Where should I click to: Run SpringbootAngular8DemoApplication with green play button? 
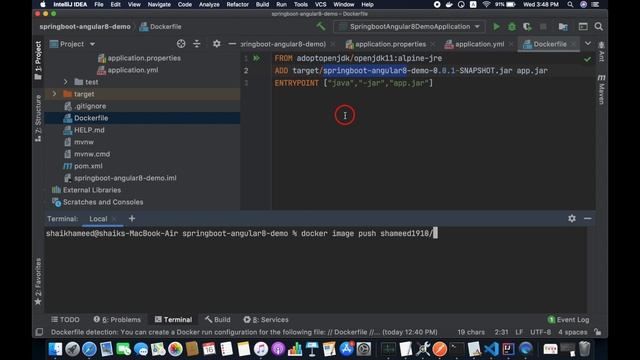(496, 27)
